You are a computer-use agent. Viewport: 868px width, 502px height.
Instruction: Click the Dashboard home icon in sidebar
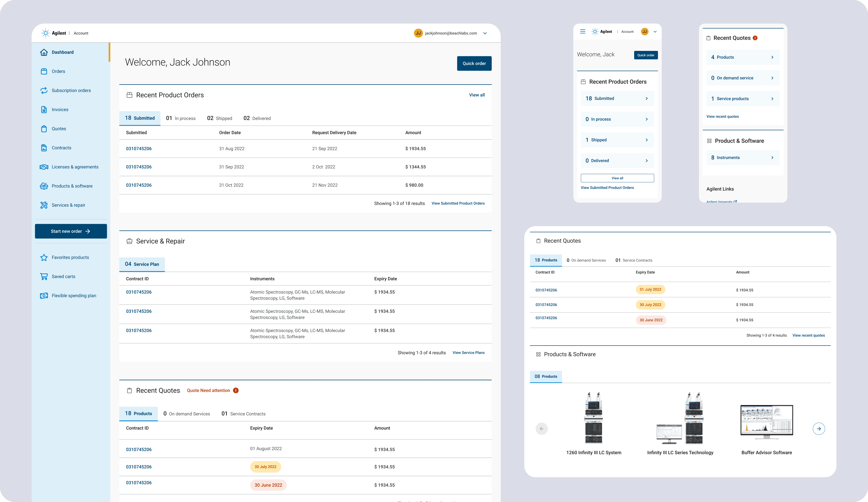coord(44,52)
